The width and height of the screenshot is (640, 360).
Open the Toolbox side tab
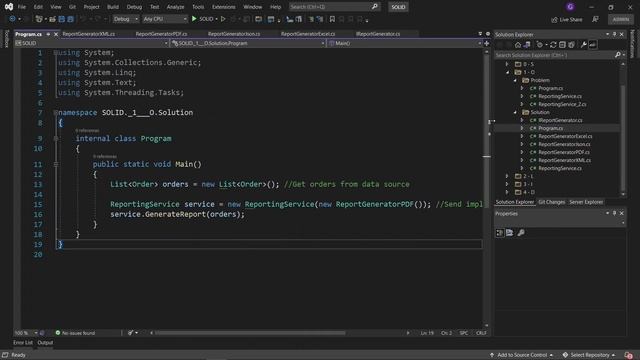(x=6, y=39)
